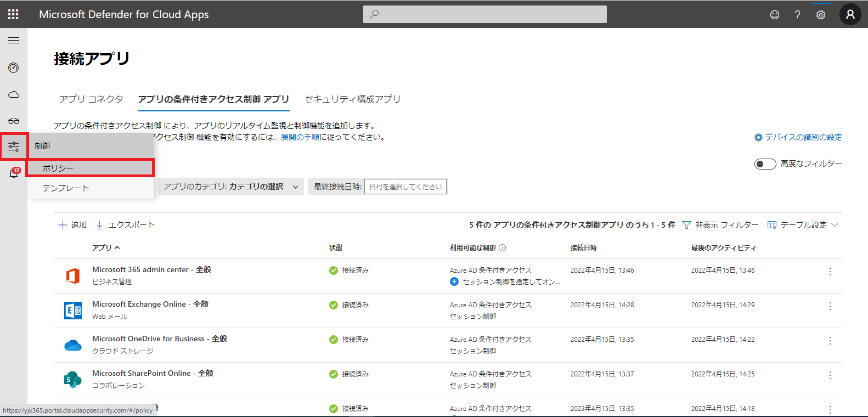868x417 pixels.
Task: Switch to セキュリティ構成アプリ tab
Action: [352, 99]
